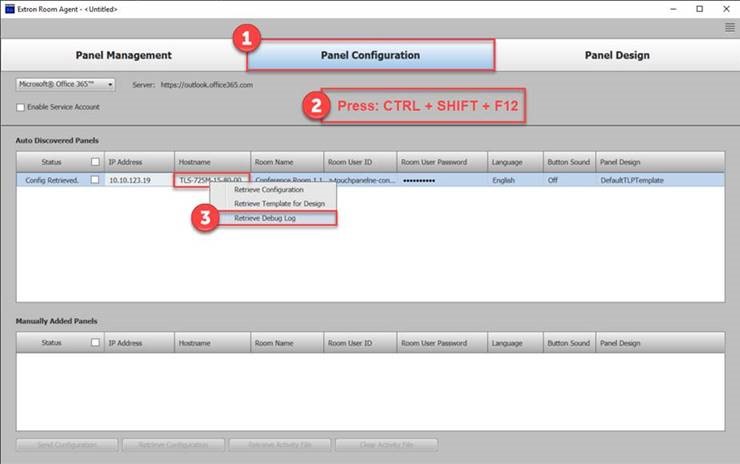
Task: Check the box for panel 10.10.123.19
Action: tap(95, 180)
